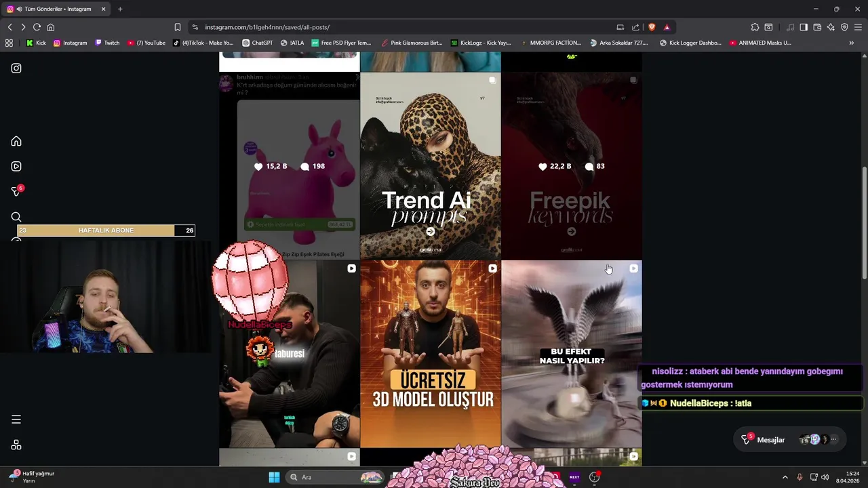The width and height of the screenshot is (868, 488).
Task: Open the Instagram bookmark
Action: point(70,43)
